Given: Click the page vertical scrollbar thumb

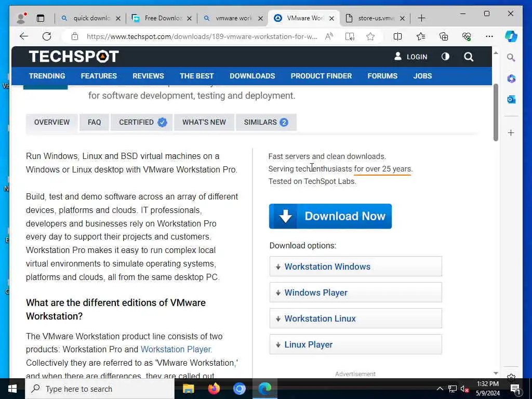Looking at the screenshot, I should (496, 113).
